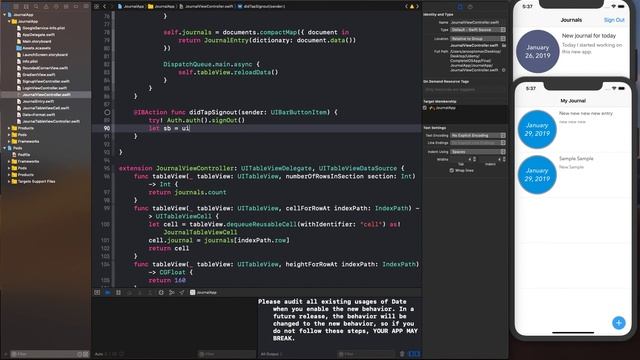Toggle the Wrap lines checkbox
Screen dimensions: 640x360
click(451, 170)
